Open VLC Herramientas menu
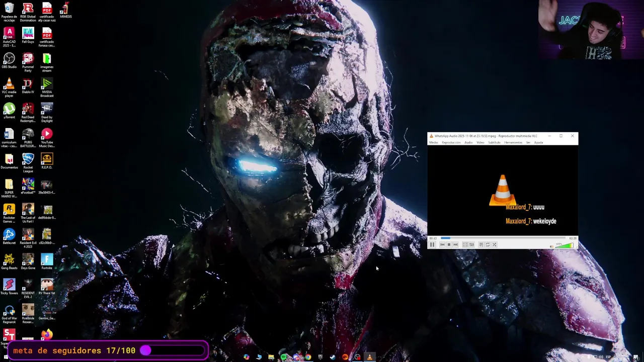Viewport: 644px width, 362px height. tap(513, 142)
